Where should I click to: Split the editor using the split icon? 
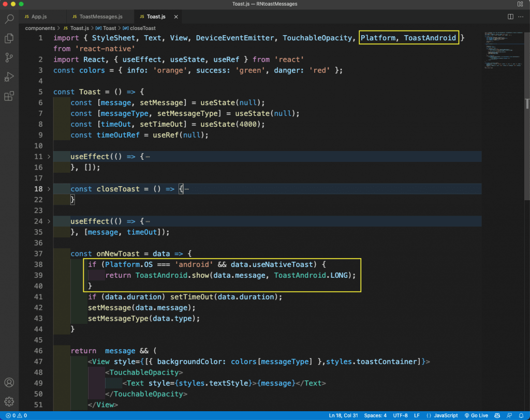point(510,16)
